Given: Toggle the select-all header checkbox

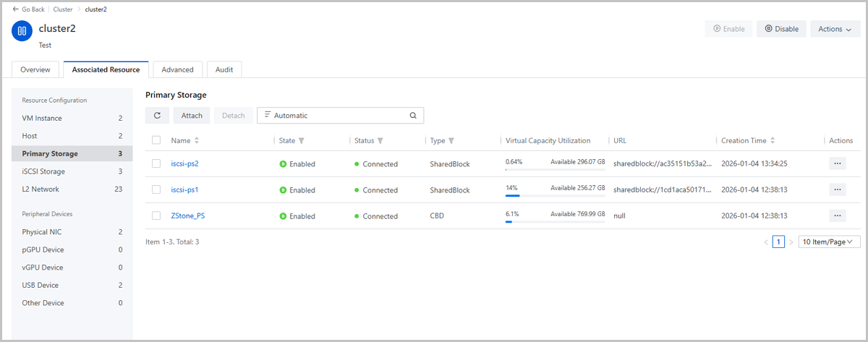Looking at the screenshot, I should click(x=156, y=141).
